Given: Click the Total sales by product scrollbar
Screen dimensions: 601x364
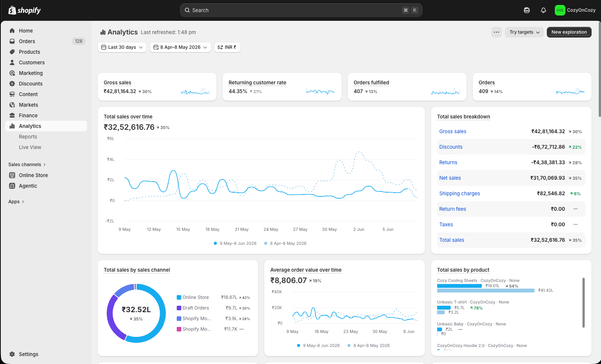Looking at the screenshot, I should tap(584, 303).
